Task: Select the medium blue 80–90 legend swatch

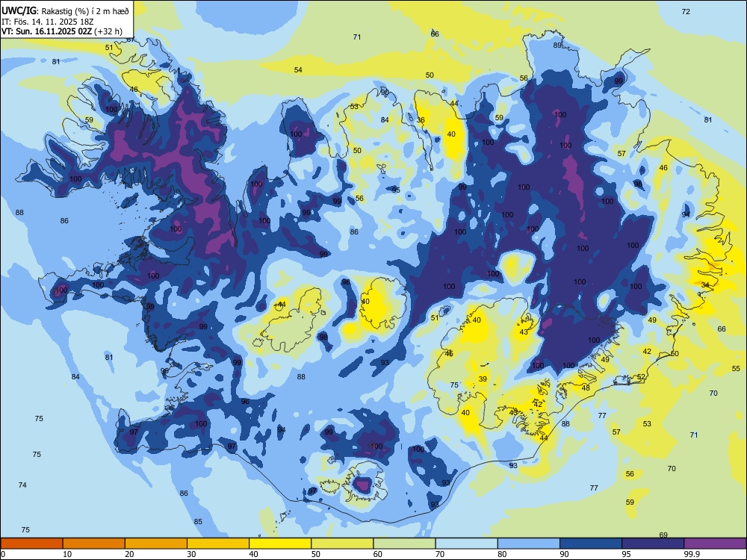Action: coord(529,544)
